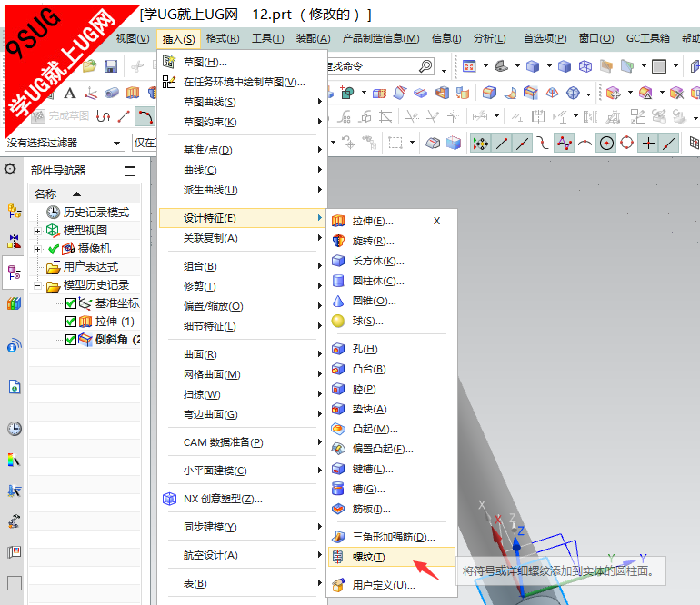The height and width of the screenshot is (605, 700).
Task: Toggle the snap point center circle icon
Action: (x=606, y=144)
